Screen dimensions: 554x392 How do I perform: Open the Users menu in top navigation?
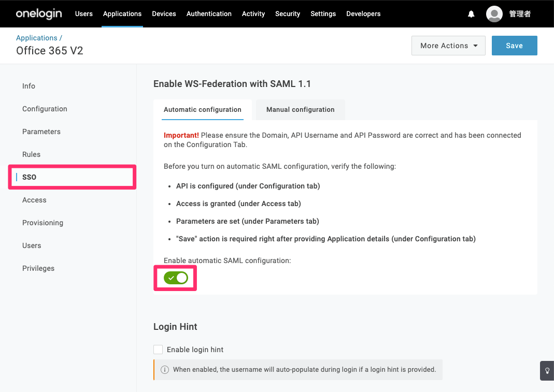(84, 14)
